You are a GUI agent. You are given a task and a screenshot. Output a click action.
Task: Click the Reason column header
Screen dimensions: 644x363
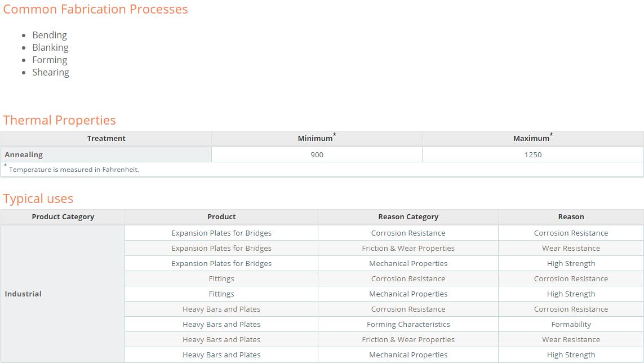(x=571, y=216)
